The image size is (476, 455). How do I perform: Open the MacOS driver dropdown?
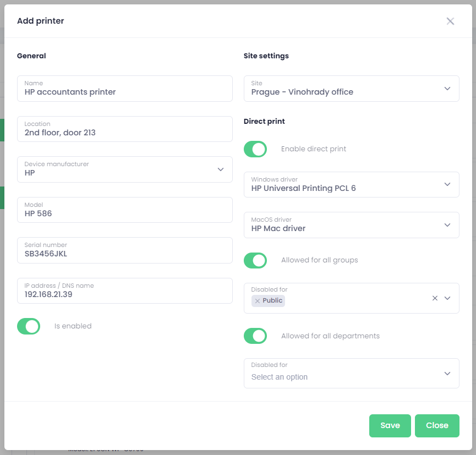[x=352, y=225]
